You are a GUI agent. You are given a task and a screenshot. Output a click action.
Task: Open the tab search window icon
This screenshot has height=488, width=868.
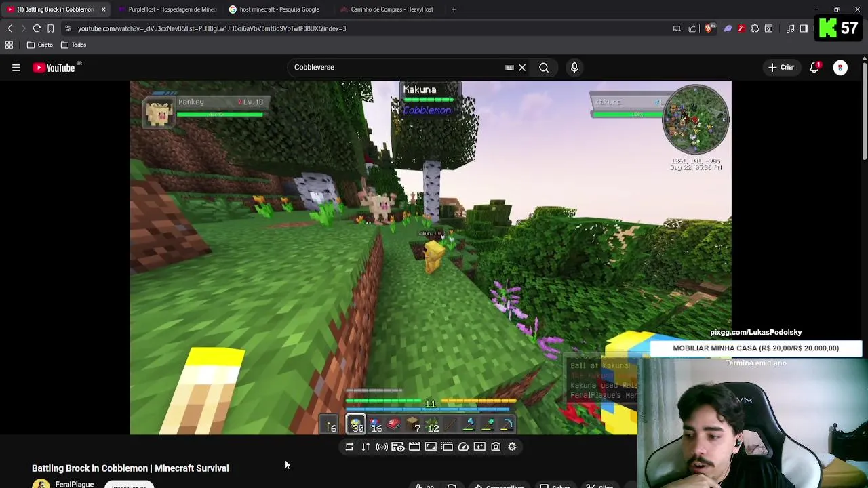(769, 28)
